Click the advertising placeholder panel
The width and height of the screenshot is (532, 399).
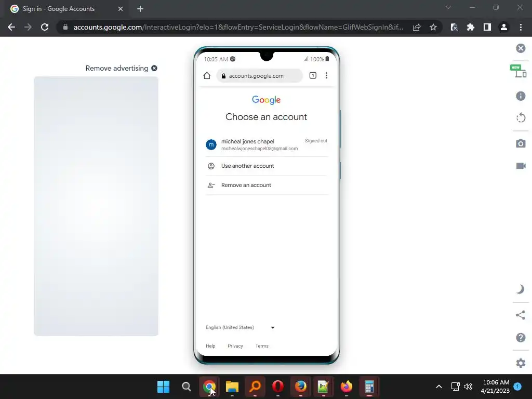[x=96, y=206]
